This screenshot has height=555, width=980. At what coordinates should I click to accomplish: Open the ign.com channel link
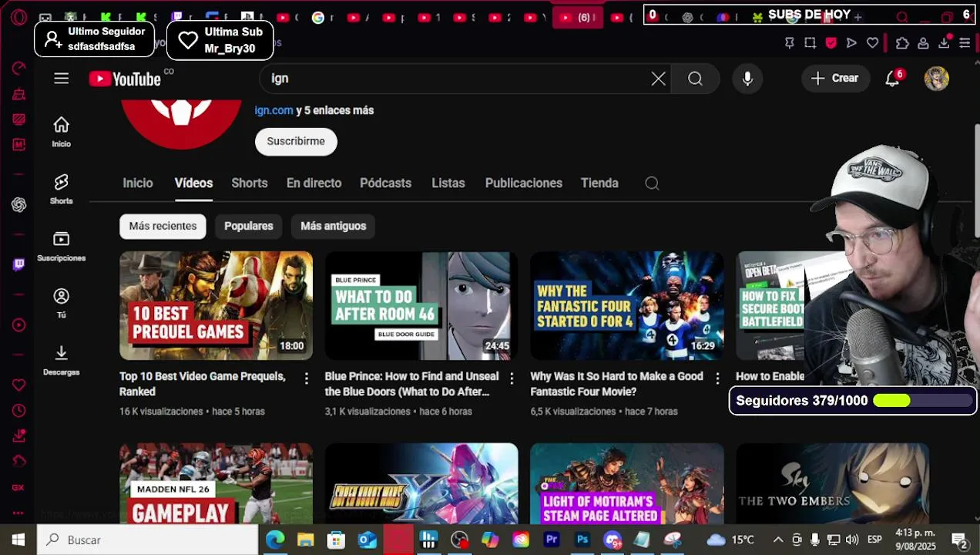pos(274,110)
